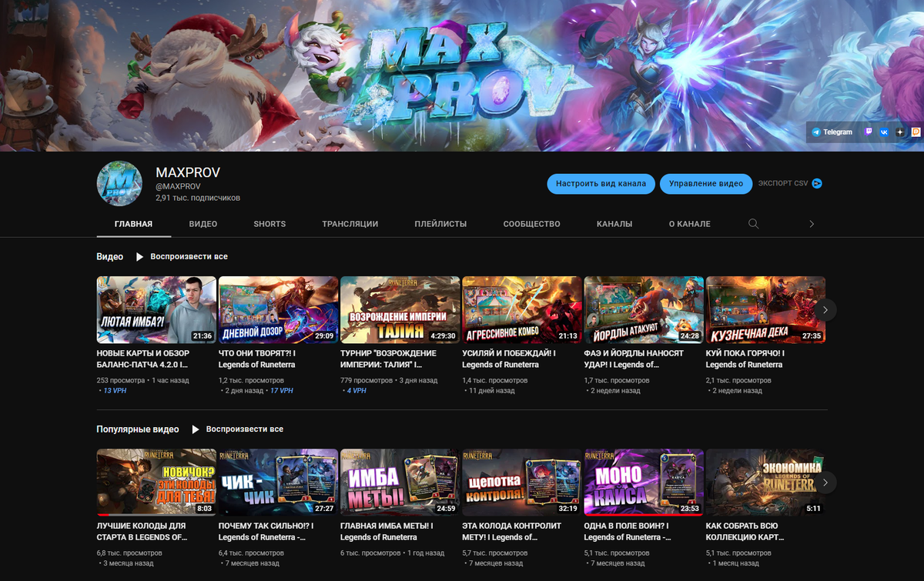This screenshot has height=581, width=924.
Task: Click the '13 VPH' stat text
Action: tap(115, 391)
